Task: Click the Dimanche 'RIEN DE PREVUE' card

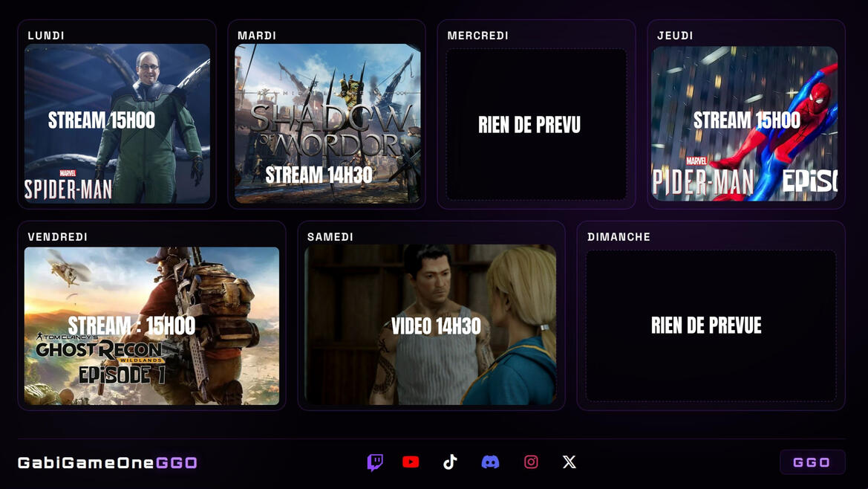Action: (711, 326)
